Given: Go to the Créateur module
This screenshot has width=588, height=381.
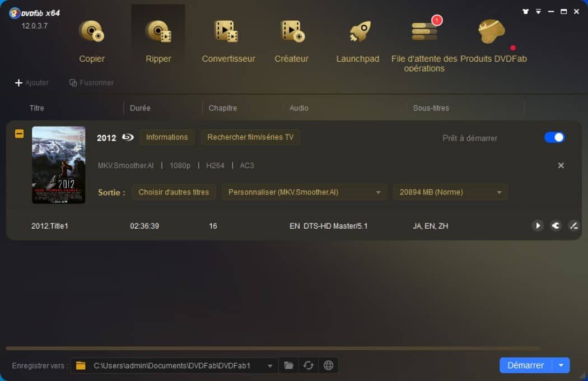Looking at the screenshot, I should click(x=291, y=41).
